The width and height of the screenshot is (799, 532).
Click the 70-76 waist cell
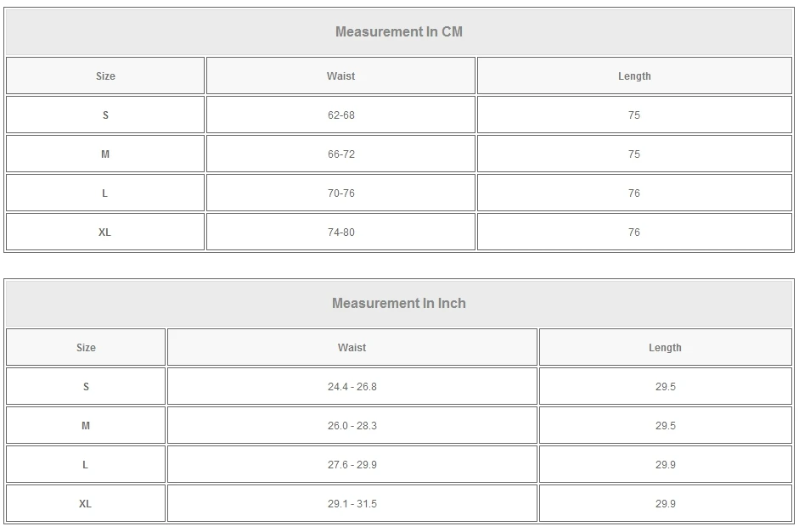[340, 193]
